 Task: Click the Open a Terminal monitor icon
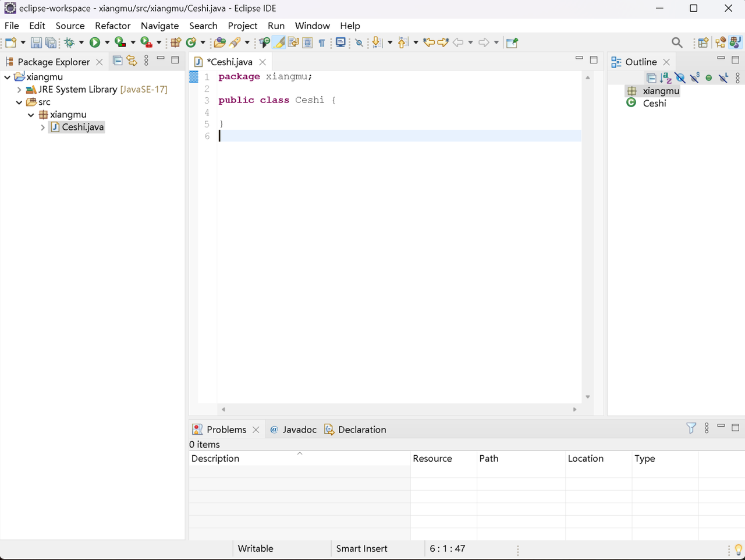pos(340,42)
